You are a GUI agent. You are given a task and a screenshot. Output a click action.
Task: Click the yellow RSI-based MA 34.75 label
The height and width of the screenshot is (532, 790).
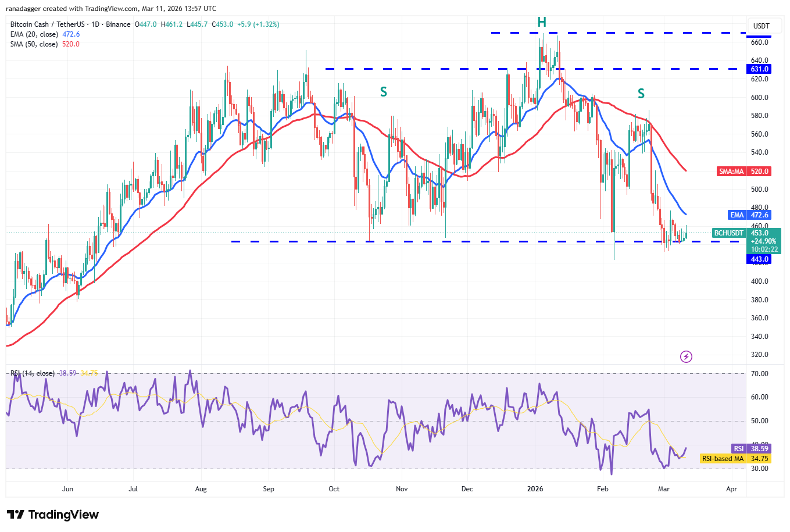click(x=736, y=459)
